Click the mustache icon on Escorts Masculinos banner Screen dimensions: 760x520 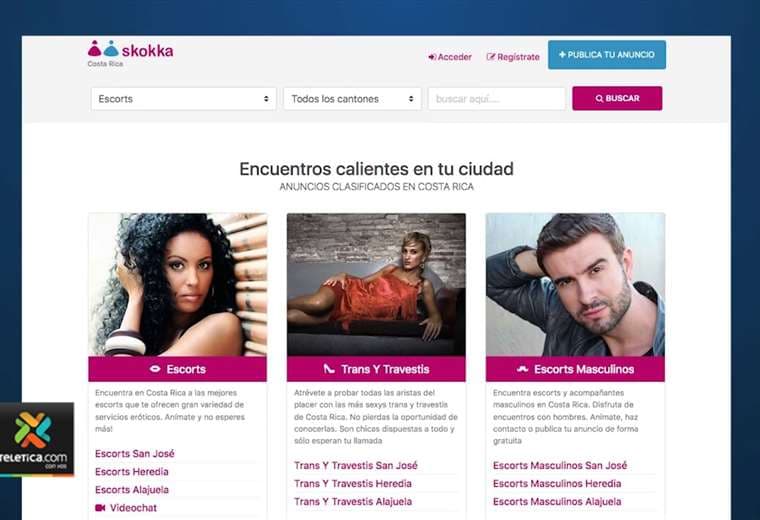click(x=522, y=369)
